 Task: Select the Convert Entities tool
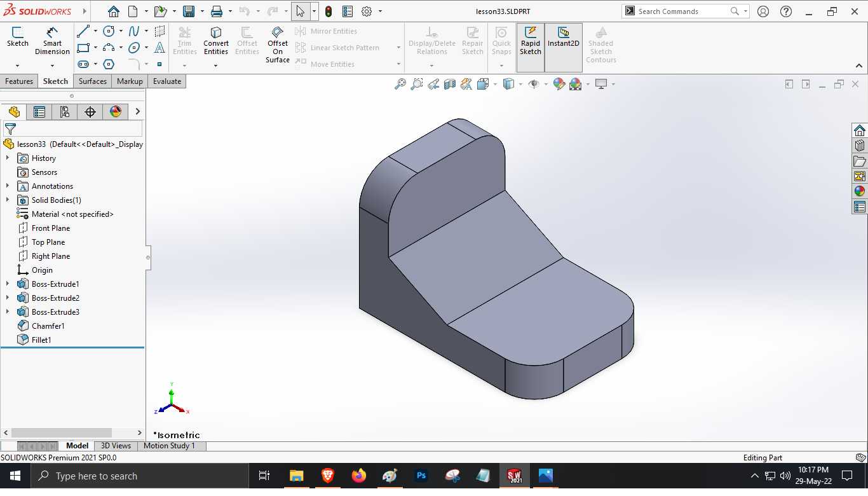coord(216,40)
